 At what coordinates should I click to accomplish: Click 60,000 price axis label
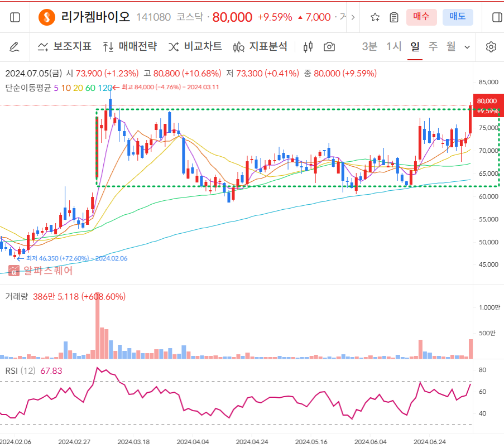point(488,196)
